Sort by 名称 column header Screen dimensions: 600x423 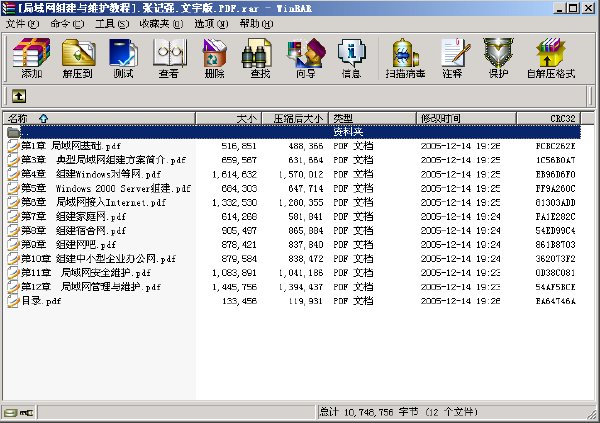click(99, 119)
